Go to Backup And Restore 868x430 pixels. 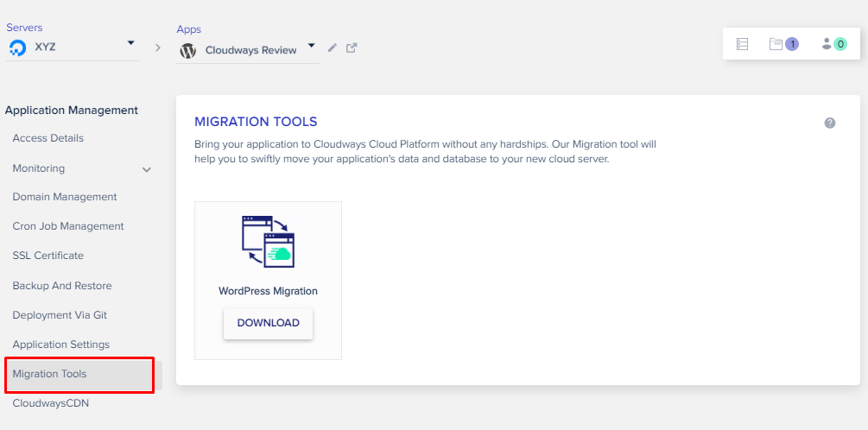(x=62, y=286)
